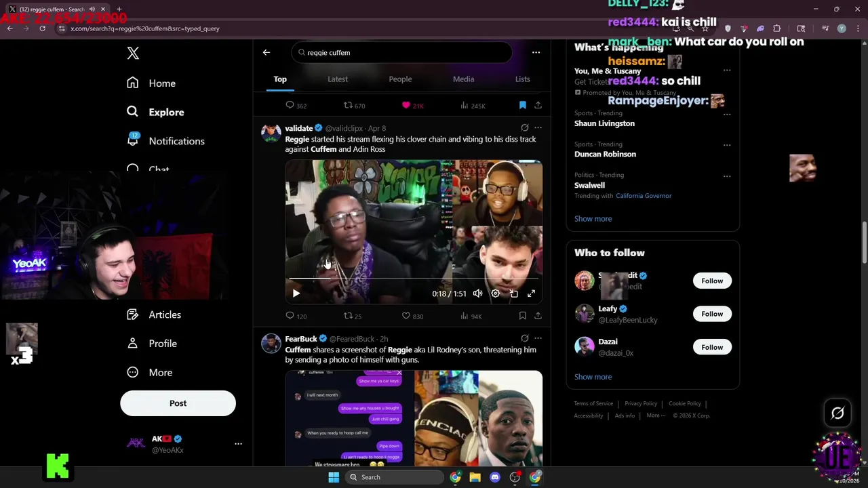Viewport: 868px width, 488px height.
Task: Open the chat screenshot image in FearBuck's post
Action: pos(349,418)
